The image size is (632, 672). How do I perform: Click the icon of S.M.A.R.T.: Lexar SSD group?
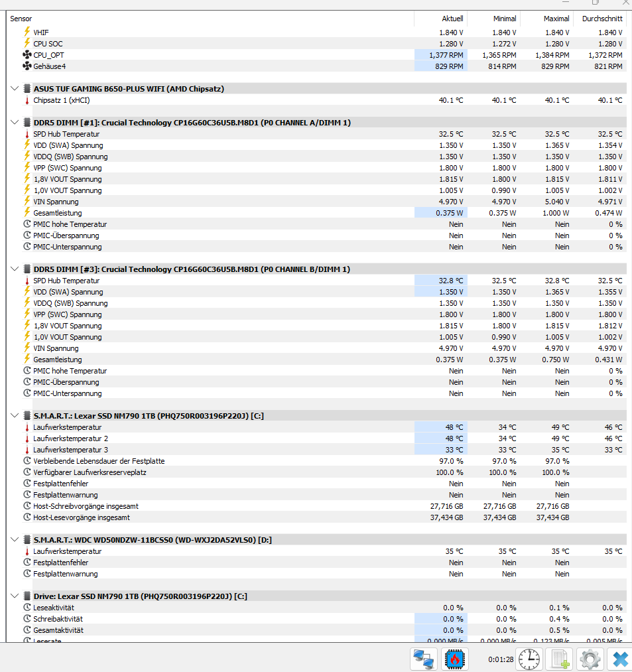click(x=27, y=416)
